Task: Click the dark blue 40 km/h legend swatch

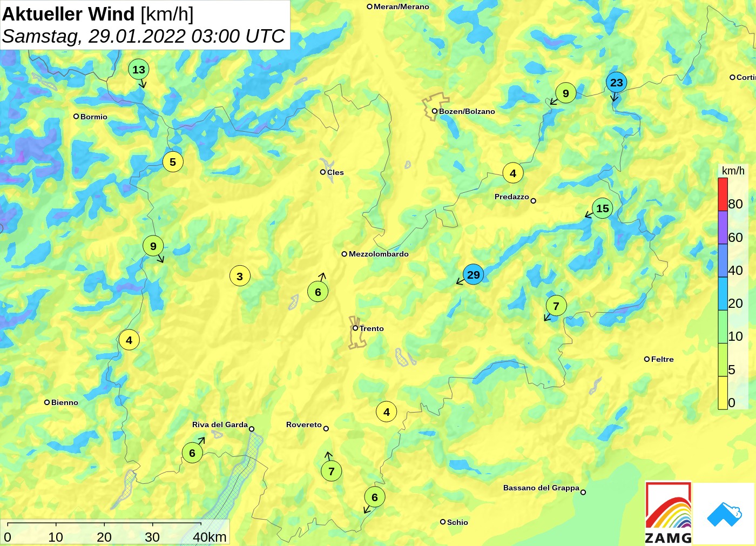Action: (723, 261)
